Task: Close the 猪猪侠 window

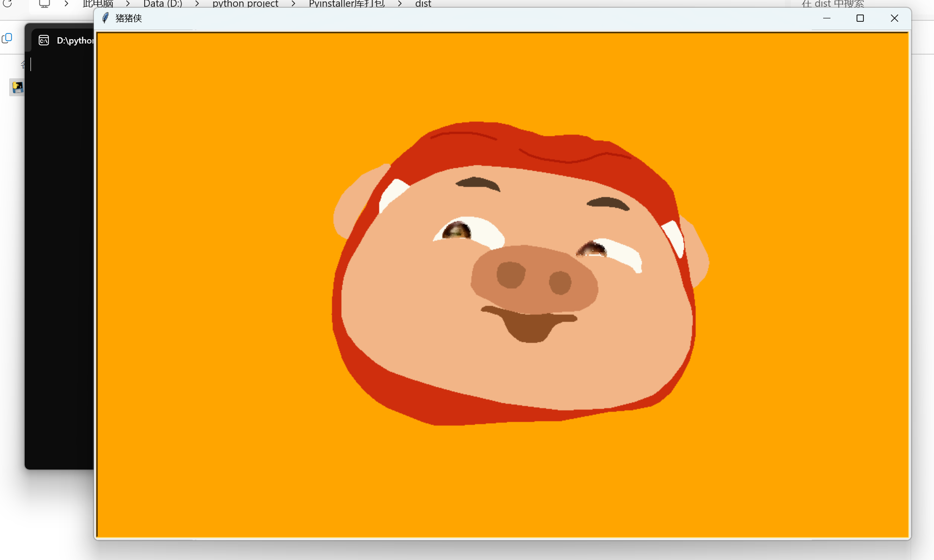Action: tap(894, 18)
